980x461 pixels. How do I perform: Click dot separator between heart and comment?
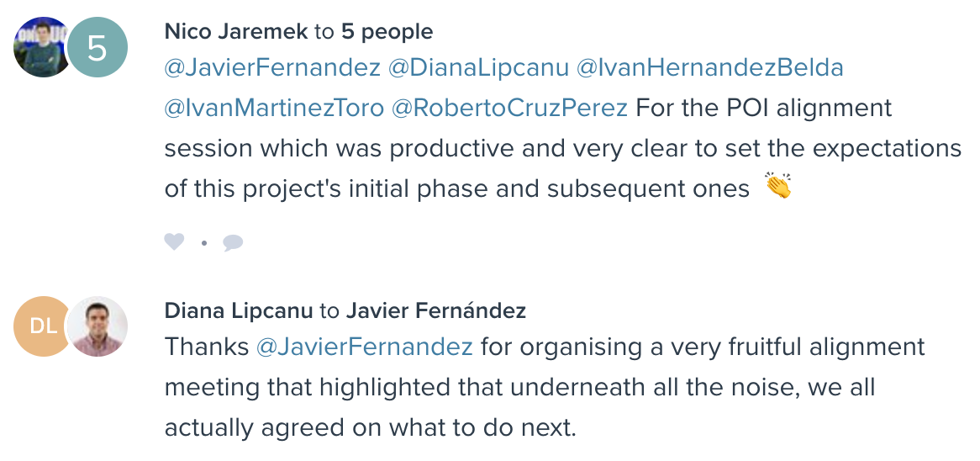(x=203, y=242)
